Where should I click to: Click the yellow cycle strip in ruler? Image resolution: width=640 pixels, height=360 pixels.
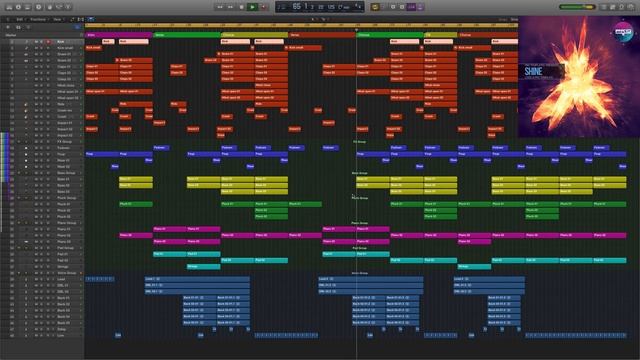pos(301,25)
